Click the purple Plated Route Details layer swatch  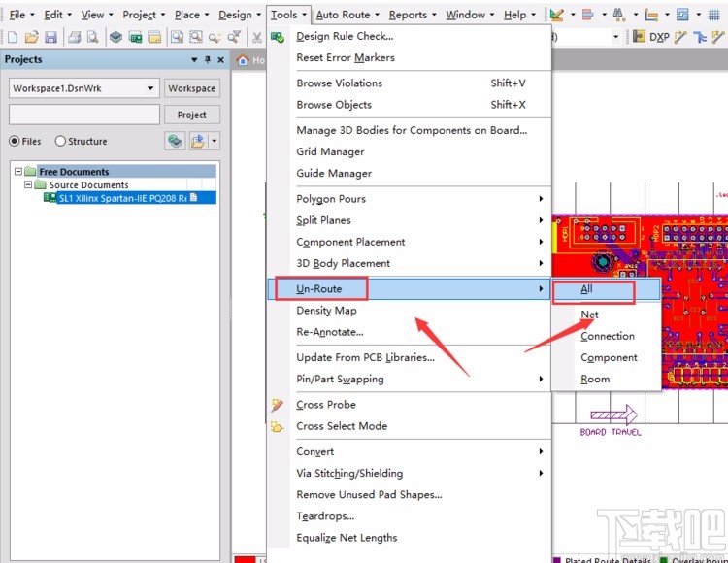click(x=557, y=560)
